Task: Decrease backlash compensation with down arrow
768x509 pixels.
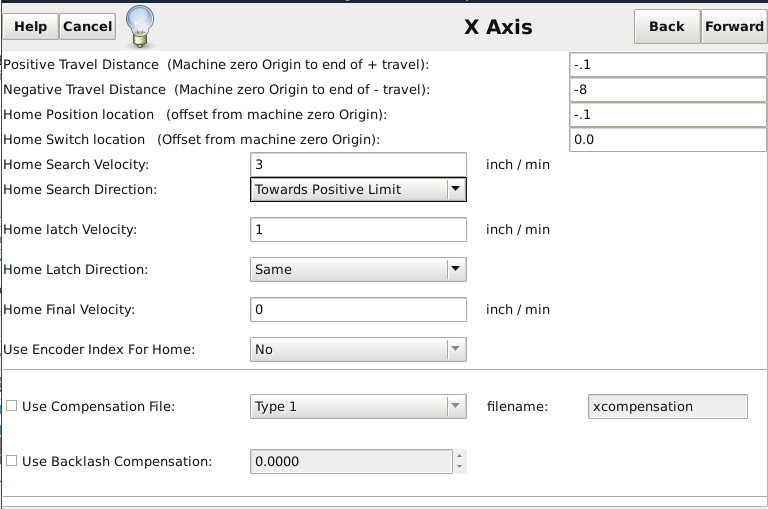Action: point(459,466)
